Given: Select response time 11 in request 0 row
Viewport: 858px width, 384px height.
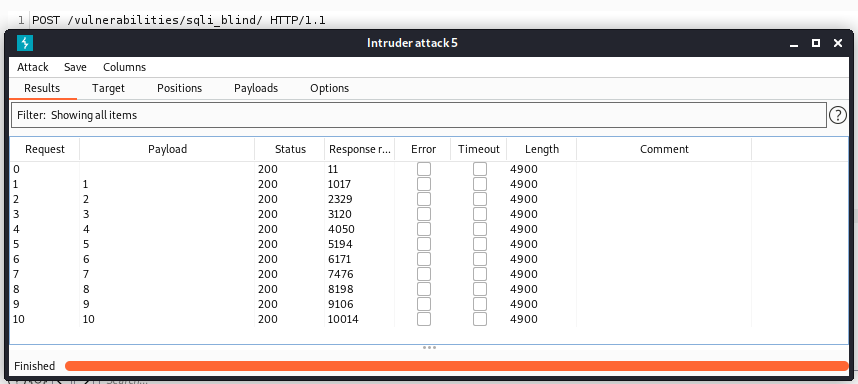Looking at the screenshot, I should [333, 169].
